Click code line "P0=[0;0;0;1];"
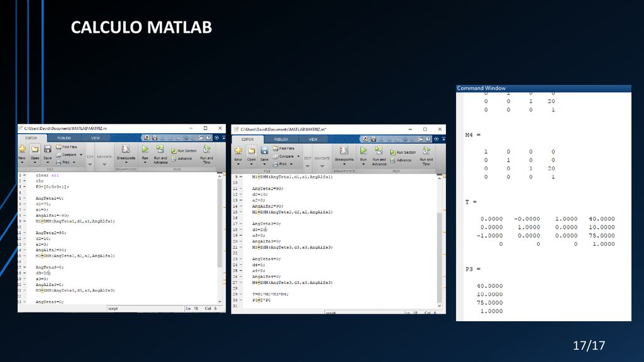 (x=52, y=187)
